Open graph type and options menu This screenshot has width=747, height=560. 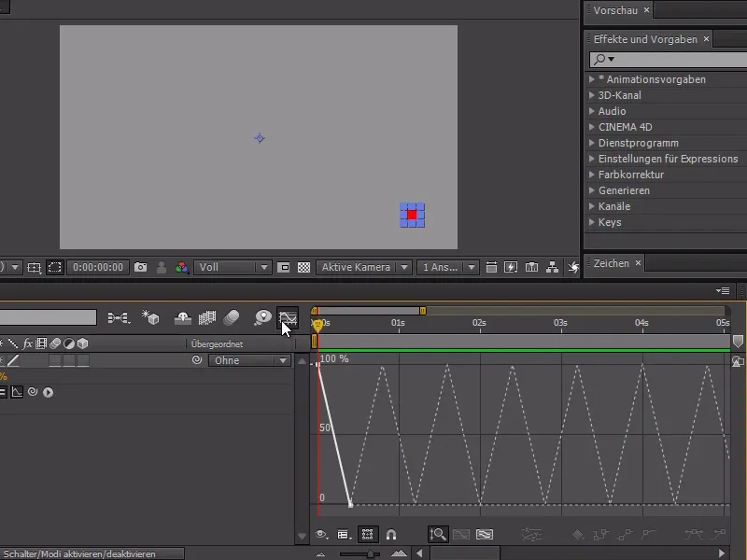click(343, 535)
